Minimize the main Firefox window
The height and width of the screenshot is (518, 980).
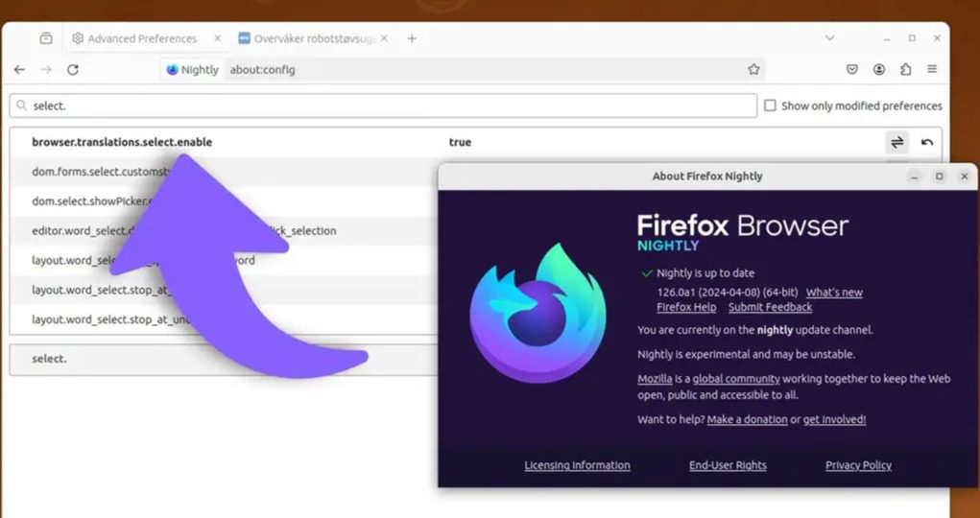pyautogui.click(x=886, y=38)
